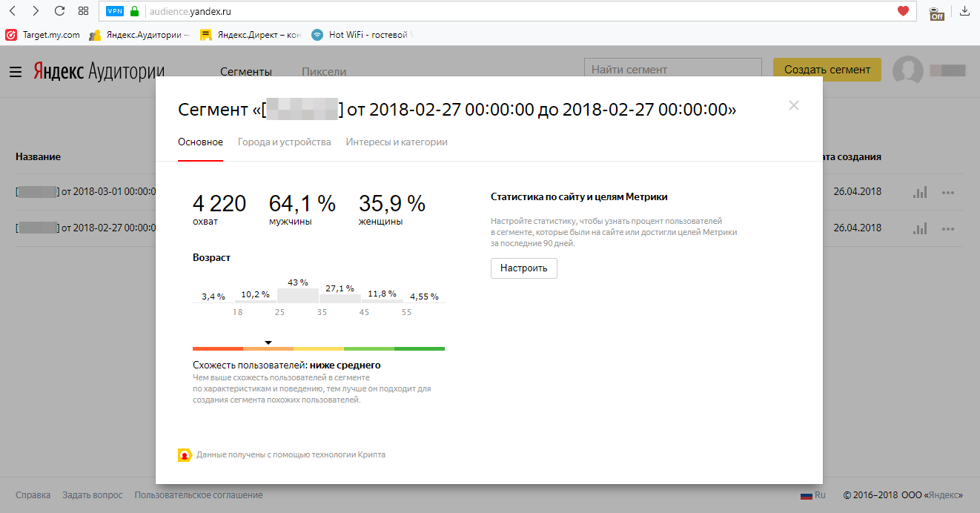Open statistics icon for the 2018-02-27 segment
Viewport: 980px width, 513px height.
(x=920, y=228)
